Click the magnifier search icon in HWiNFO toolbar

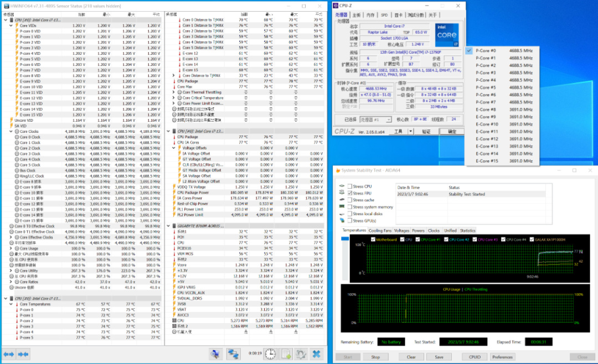pos(216,354)
